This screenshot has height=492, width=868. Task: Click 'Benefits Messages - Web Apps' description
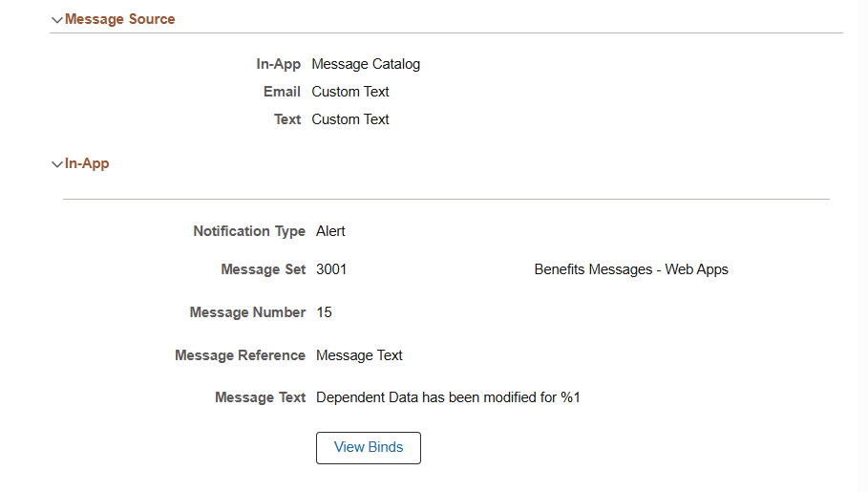pyautogui.click(x=631, y=269)
